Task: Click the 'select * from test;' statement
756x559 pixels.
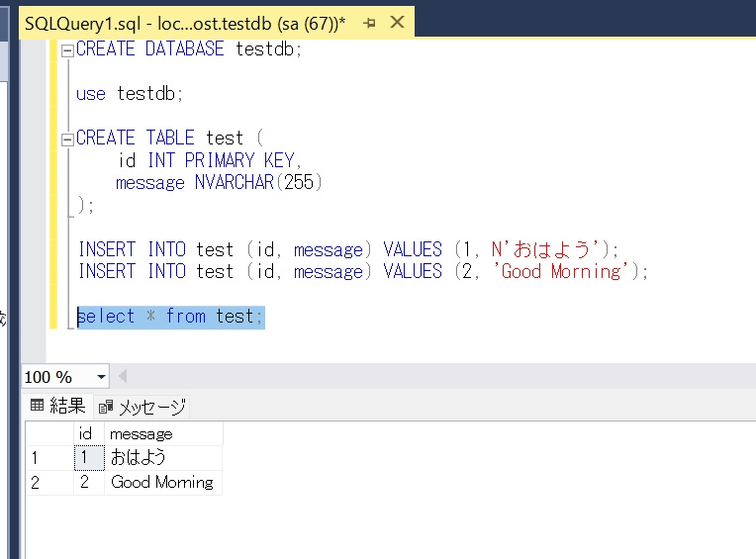Action: 170,317
